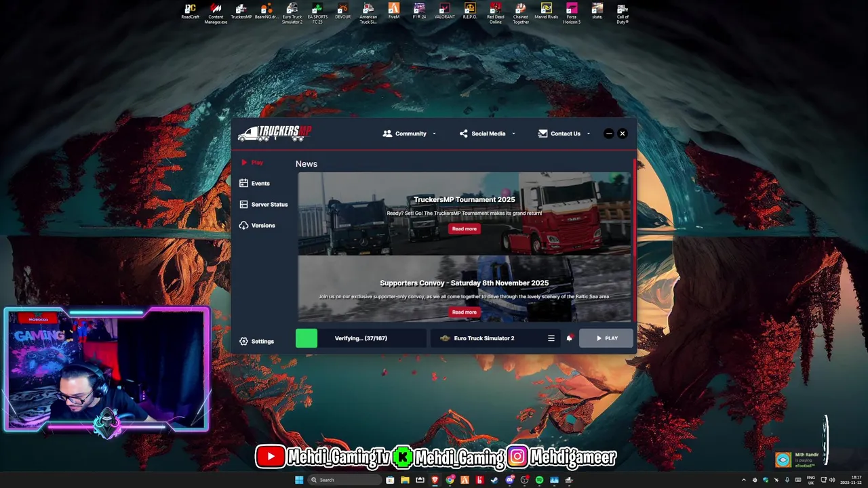Click the Windows taskbar Search box
Viewport: 868px width, 488px height.
coord(345,480)
